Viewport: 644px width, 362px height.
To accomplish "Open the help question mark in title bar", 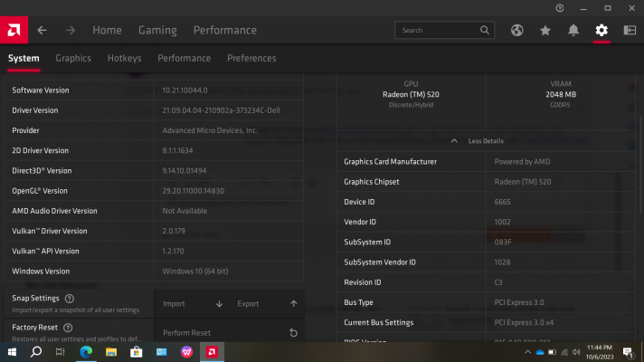I will 560,8.
